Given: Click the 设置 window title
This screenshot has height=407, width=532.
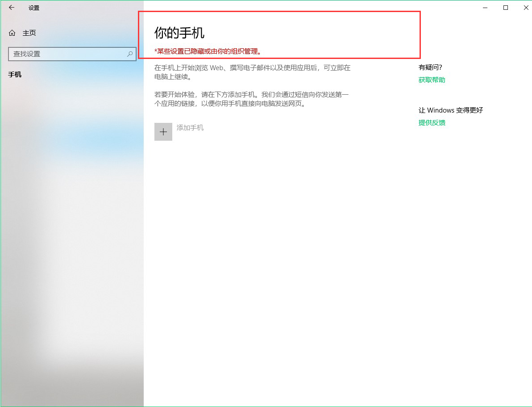Looking at the screenshot, I should pyautogui.click(x=34, y=8).
